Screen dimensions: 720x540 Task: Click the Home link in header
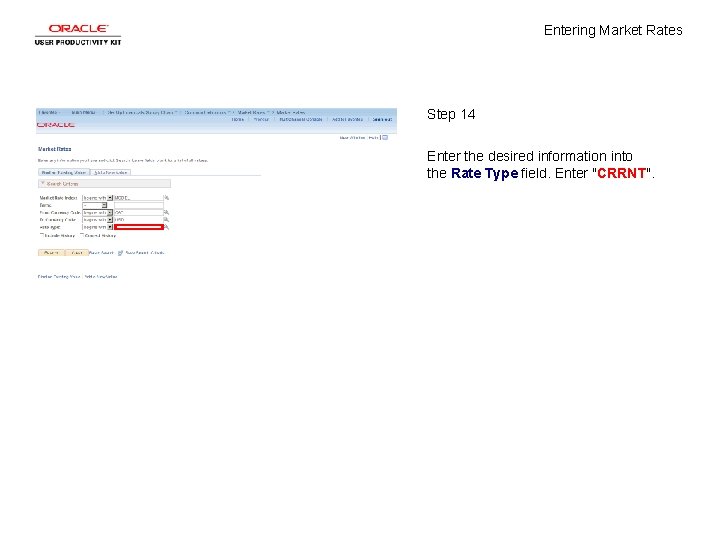[x=237, y=119]
